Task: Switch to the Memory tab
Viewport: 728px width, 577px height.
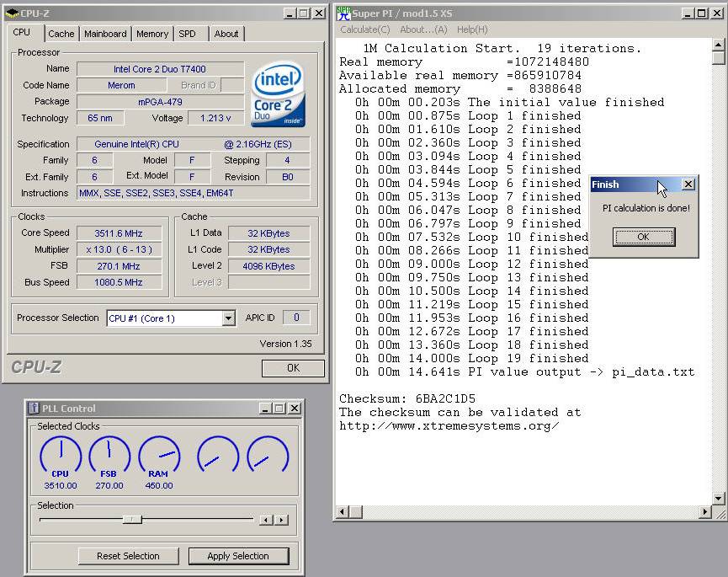Action: (152, 34)
